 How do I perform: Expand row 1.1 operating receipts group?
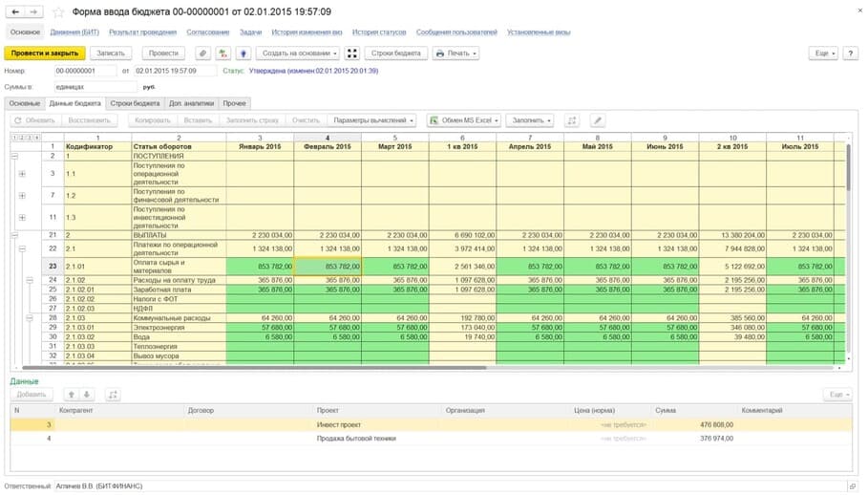coord(22,174)
